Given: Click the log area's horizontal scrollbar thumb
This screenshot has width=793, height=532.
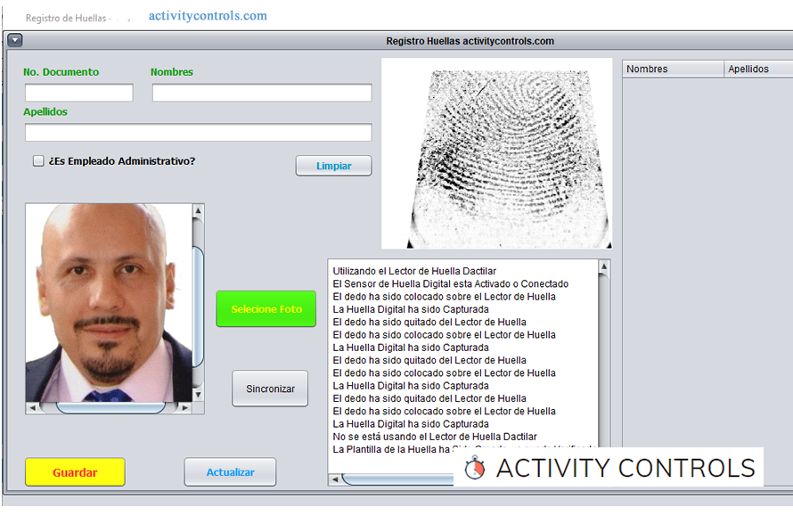Looking at the screenshot, I should pos(398,479).
